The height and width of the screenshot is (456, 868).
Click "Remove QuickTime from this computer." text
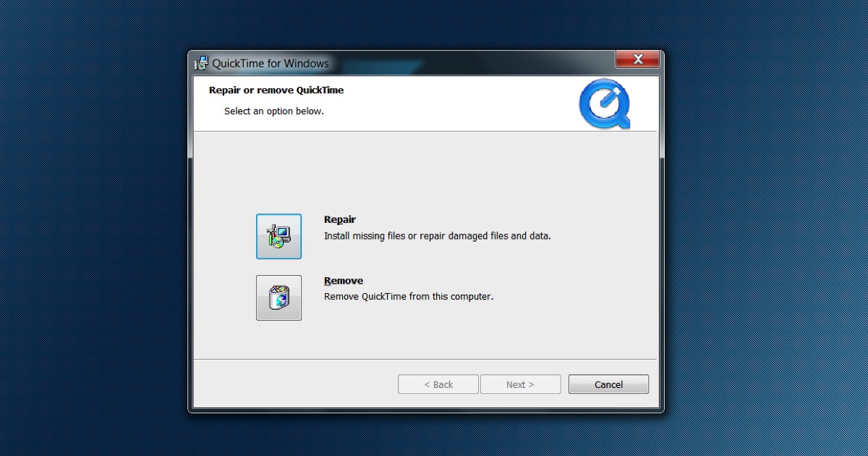click(409, 296)
